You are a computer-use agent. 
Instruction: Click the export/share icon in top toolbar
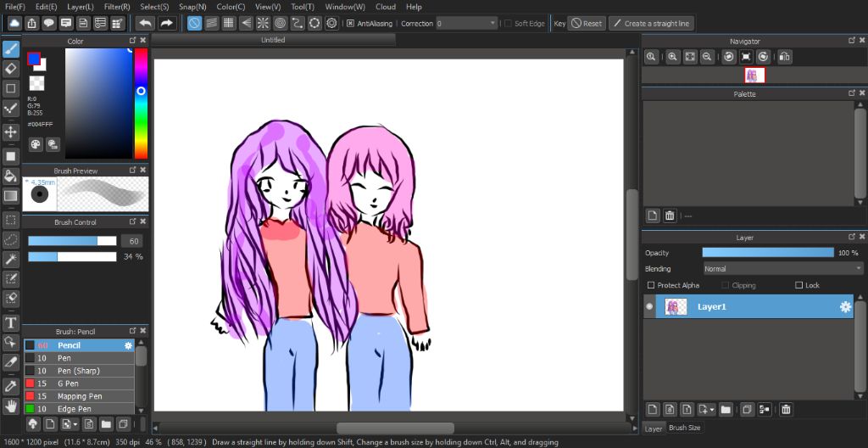31,23
